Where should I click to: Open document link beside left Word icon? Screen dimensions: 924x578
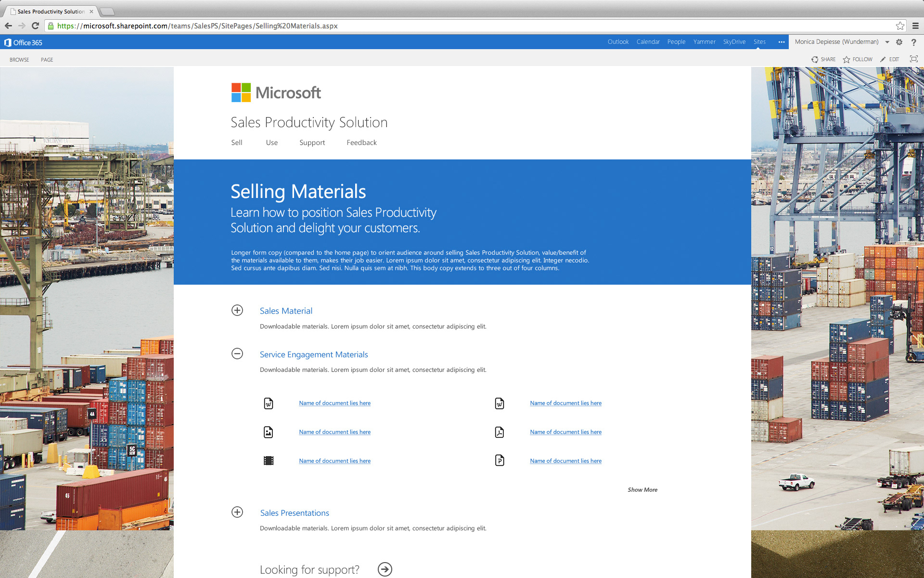click(x=334, y=403)
